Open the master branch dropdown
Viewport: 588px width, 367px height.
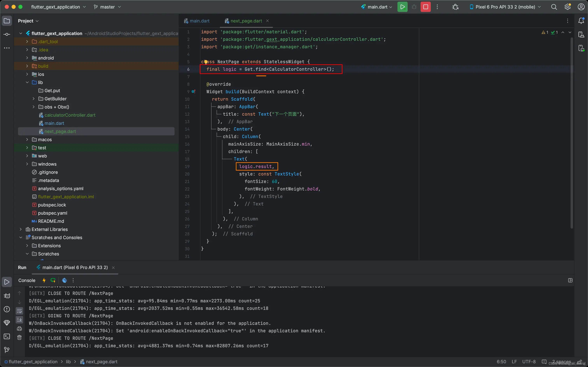(107, 7)
